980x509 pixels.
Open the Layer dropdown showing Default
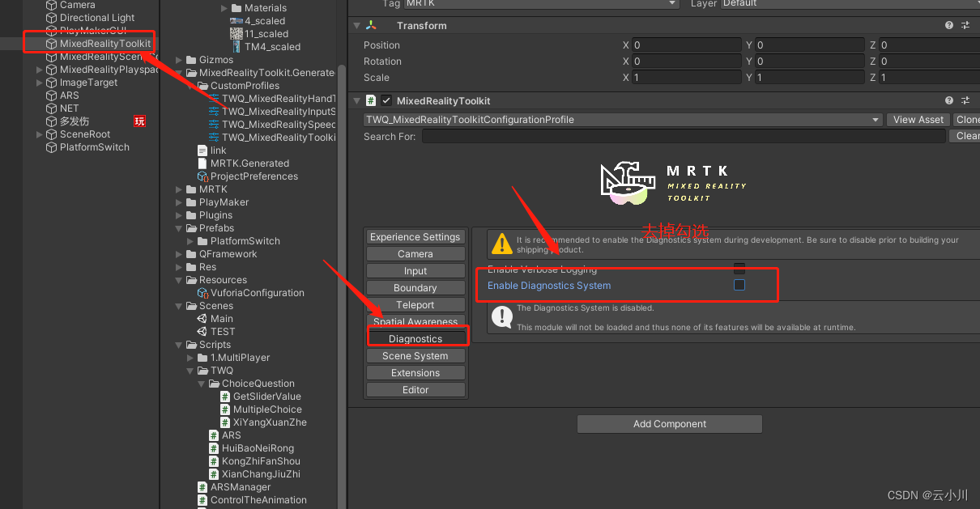point(850,3)
